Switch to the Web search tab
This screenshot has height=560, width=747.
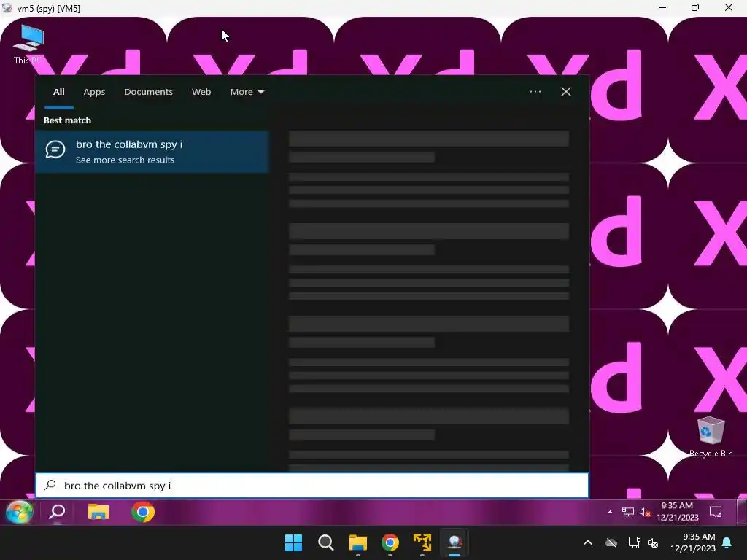(201, 92)
